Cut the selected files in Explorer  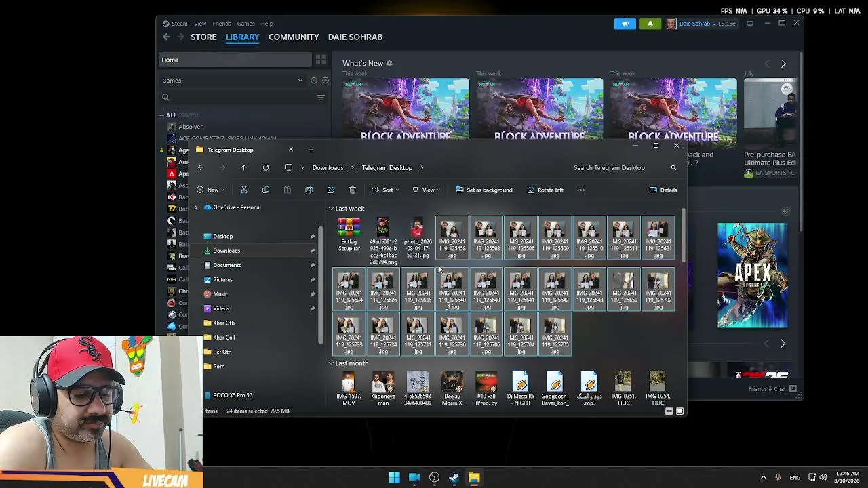(244, 190)
